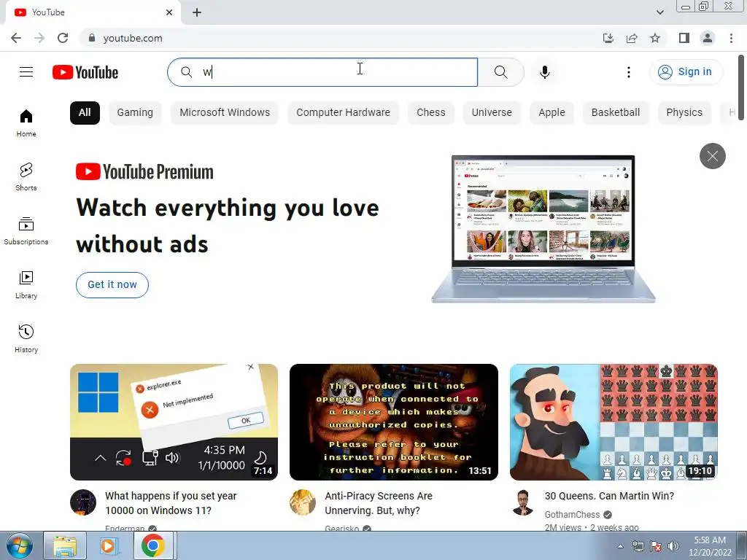747x560 pixels.
Task: Open the 30 Queens chess thumbnail
Action: point(614,422)
